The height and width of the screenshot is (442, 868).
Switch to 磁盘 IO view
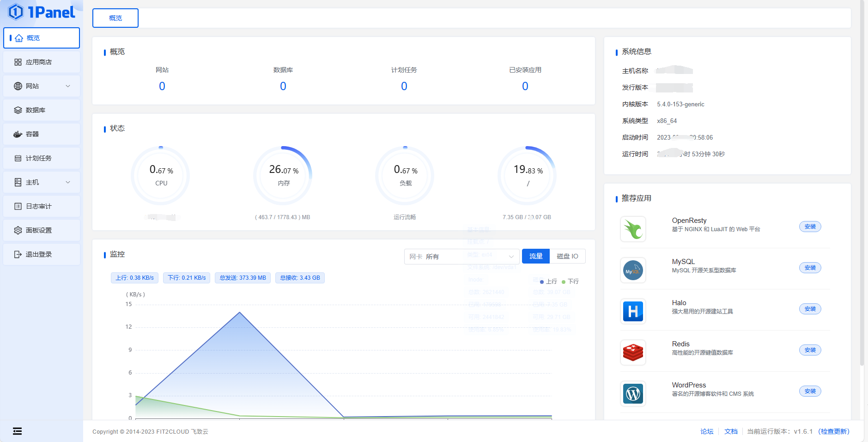pyautogui.click(x=567, y=256)
